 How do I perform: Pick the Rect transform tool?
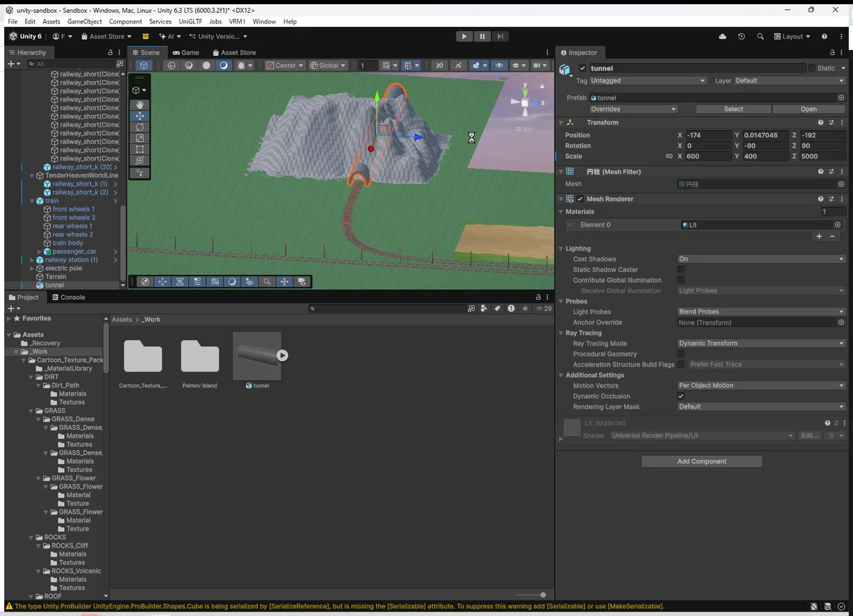139,150
